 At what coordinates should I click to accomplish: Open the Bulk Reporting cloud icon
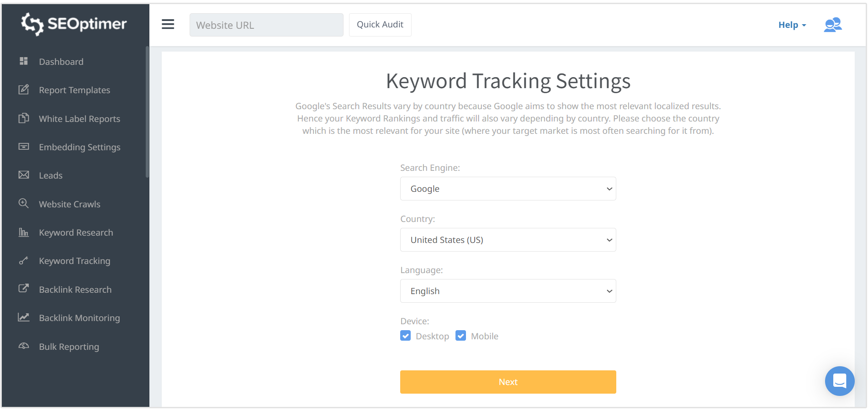coord(24,346)
